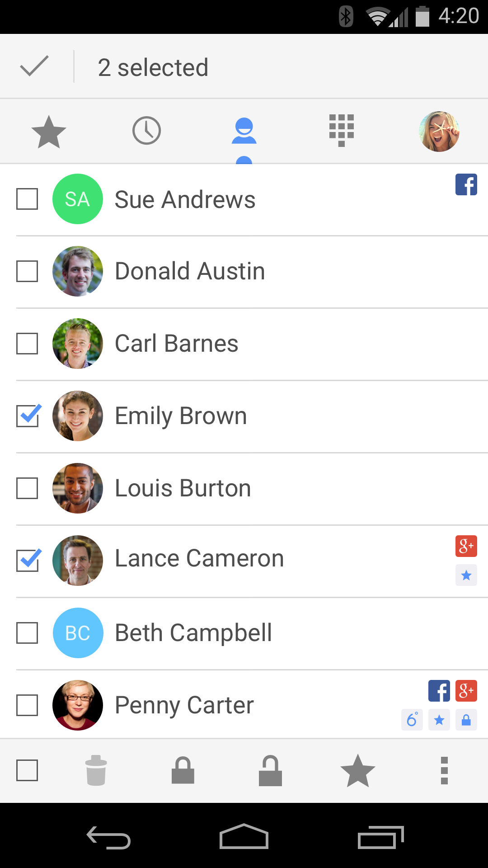
Task: Tap Google+ badge next to Lance Cameron
Action: (466, 546)
